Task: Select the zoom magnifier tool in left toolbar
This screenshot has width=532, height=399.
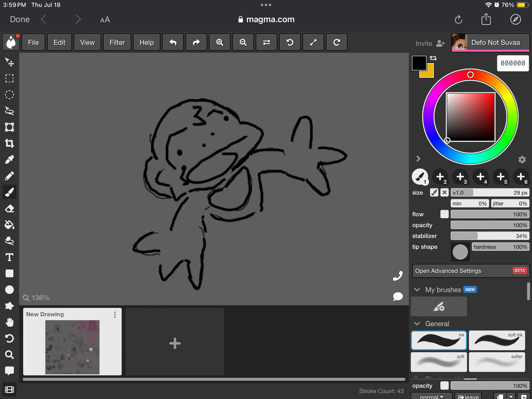Action: pyautogui.click(x=9, y=355)
